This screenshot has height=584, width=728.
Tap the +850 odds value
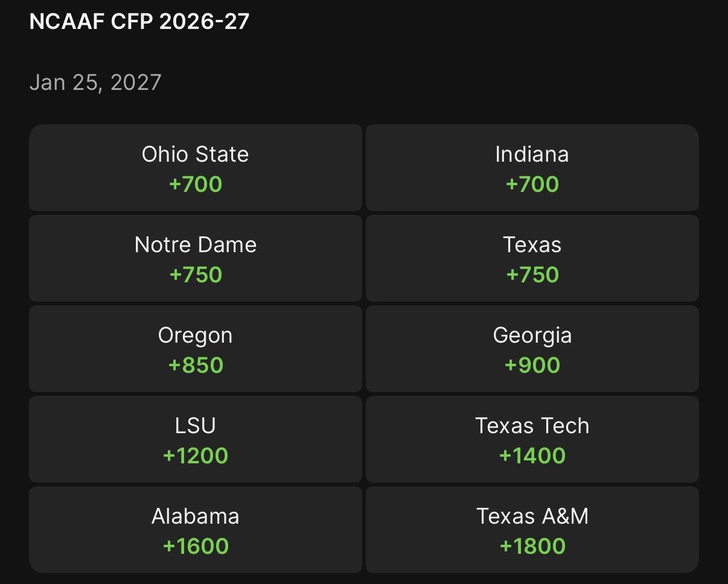[x=196, y=366]
